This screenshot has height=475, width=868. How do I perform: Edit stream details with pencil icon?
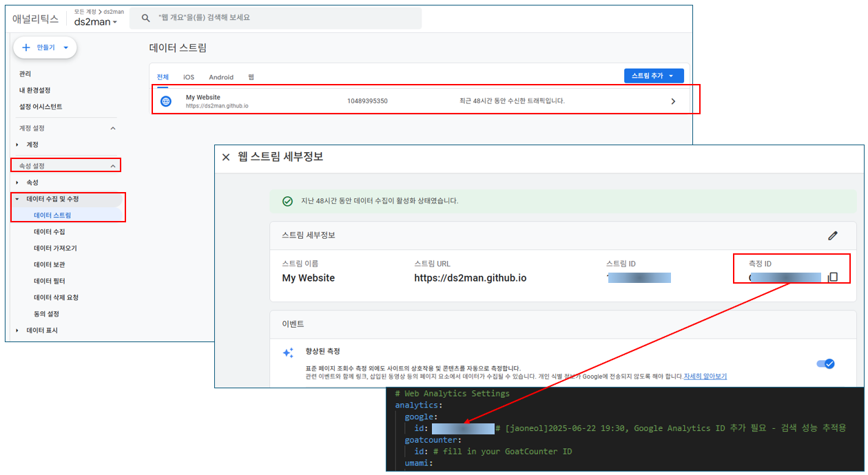[x=833, y=235]
